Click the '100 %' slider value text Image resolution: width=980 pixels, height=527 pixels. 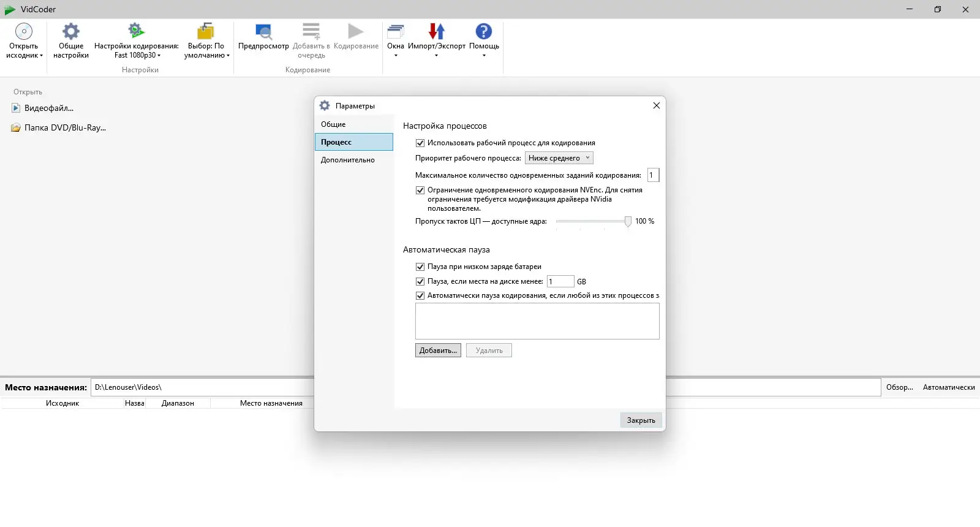tap(644, 221)
